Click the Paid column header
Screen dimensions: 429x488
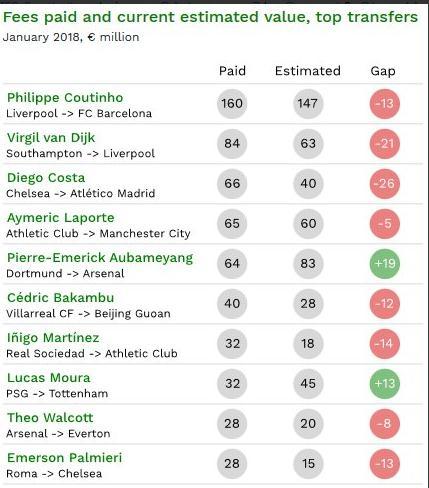click(x=232, y=71)
